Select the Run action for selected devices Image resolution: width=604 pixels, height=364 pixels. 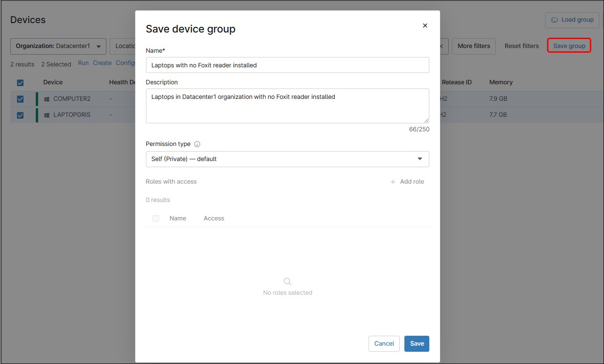[x=83, y=63]
